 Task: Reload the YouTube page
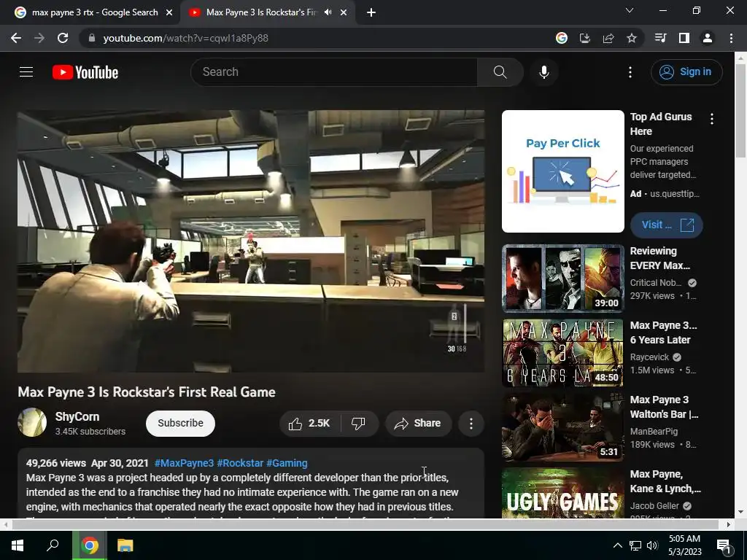click(x=63, y=38)
